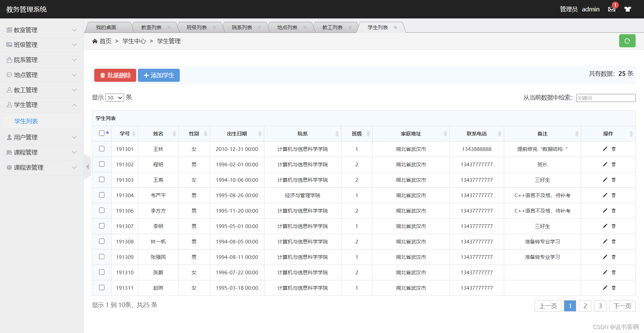Screen dimensions: 644x333
Task: Check the box for student 191301
Action: (x=102, y=149)
